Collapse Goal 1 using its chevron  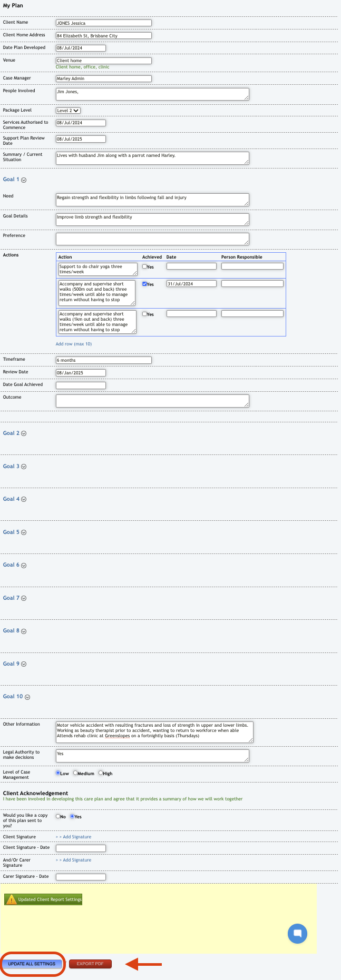(24, 180)
